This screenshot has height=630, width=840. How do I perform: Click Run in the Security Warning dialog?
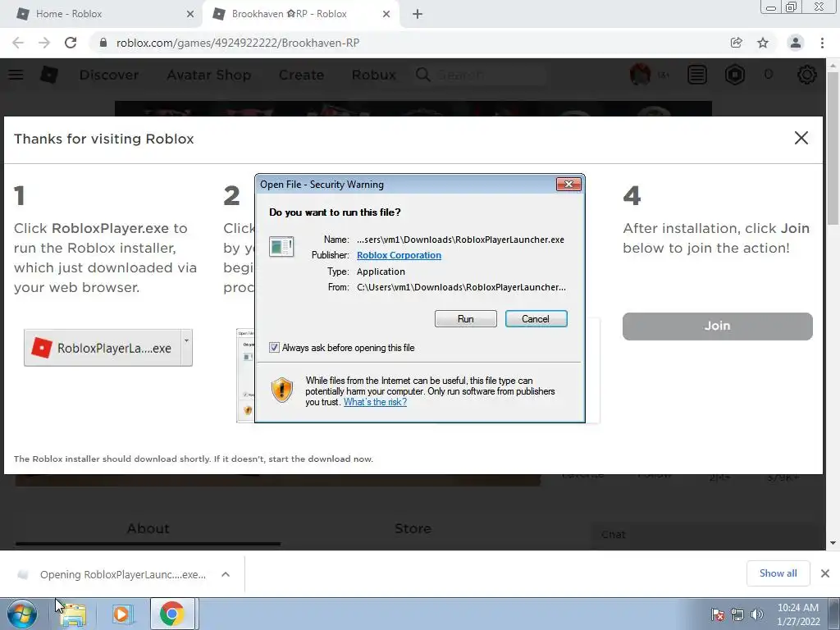pyautogui.click(x=466, y=319)
